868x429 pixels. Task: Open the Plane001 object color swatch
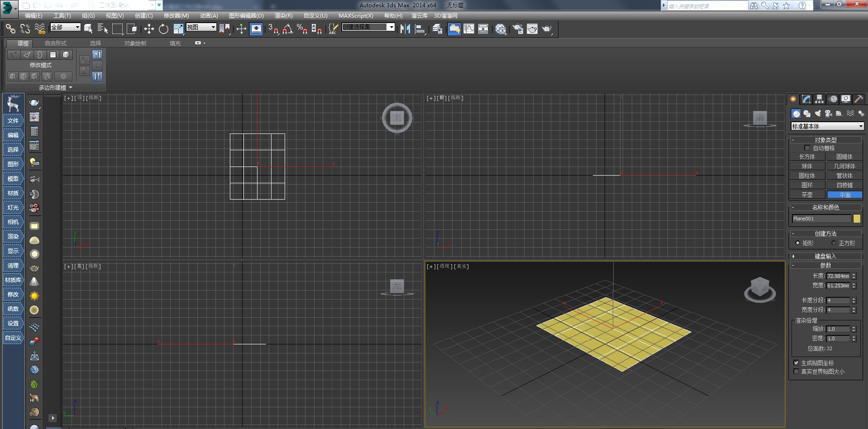click(857, 219)
